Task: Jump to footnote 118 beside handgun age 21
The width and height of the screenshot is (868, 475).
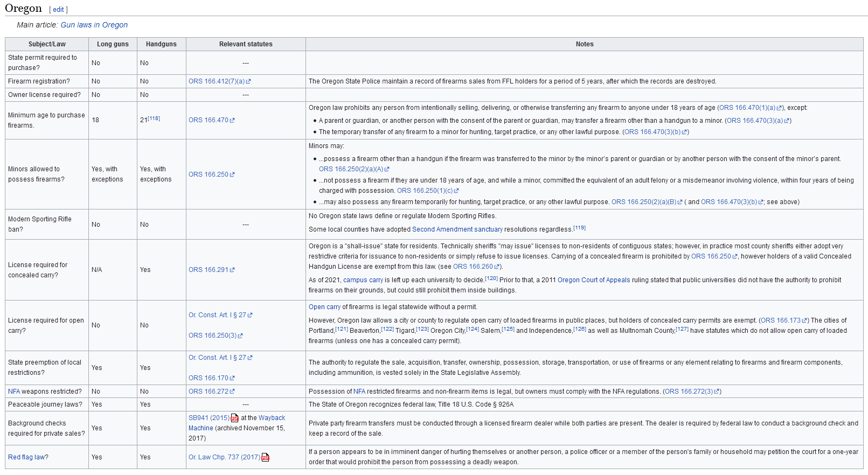Action: (x=154, y=118)
